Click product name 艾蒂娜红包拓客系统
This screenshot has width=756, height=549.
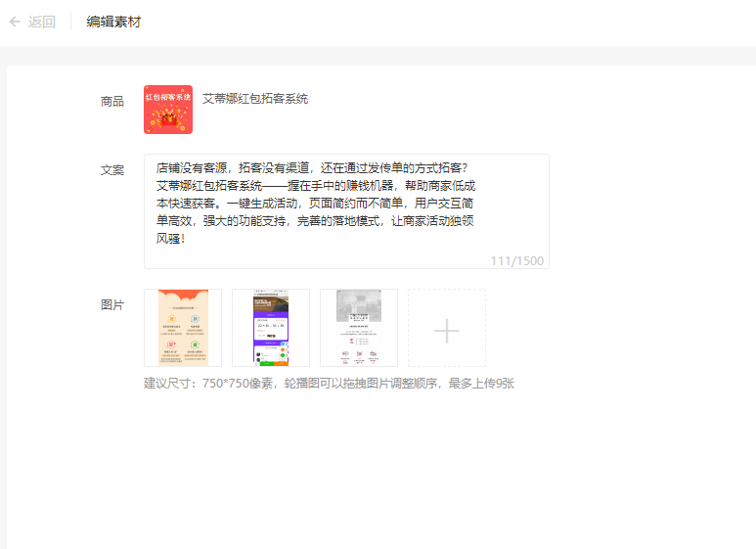pos(255,99)
